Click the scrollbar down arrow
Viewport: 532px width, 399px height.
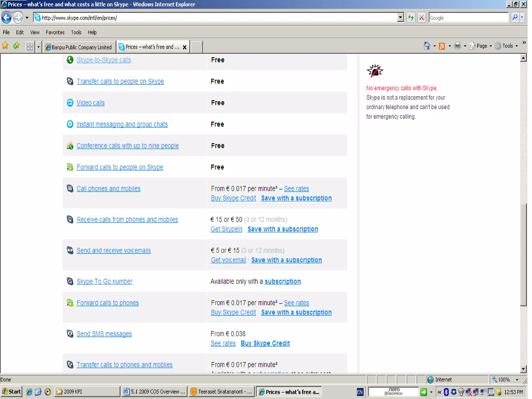523,369
